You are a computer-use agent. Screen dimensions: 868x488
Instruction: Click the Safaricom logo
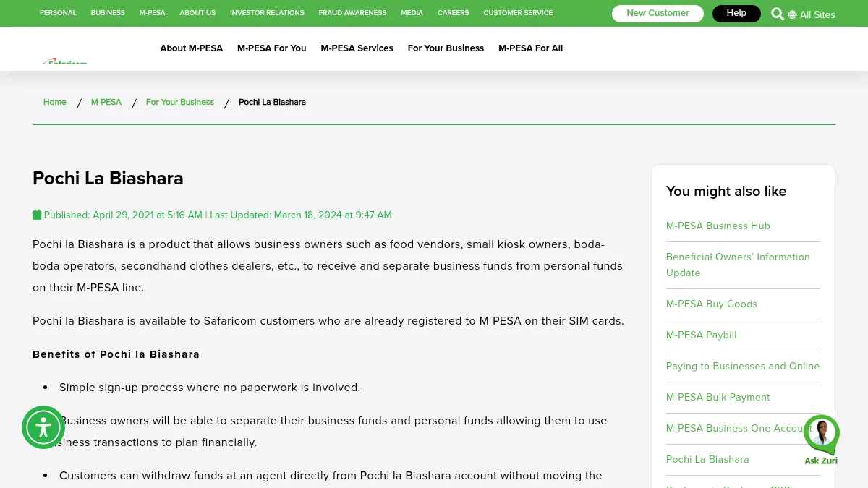(64, 61)
